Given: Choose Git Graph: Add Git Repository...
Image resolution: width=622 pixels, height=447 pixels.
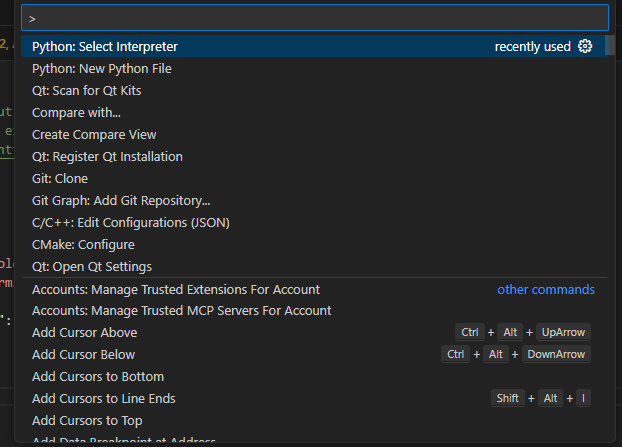Looking at the screenshot, I should click(315, 201).
